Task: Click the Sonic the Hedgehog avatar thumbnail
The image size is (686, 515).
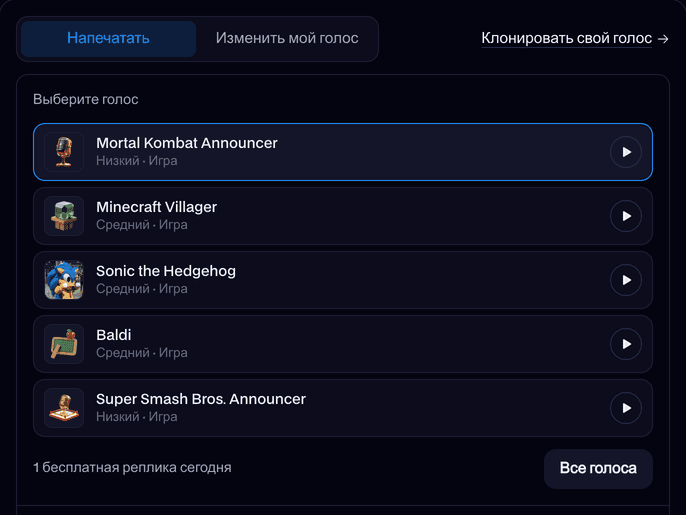Action: 64,280
